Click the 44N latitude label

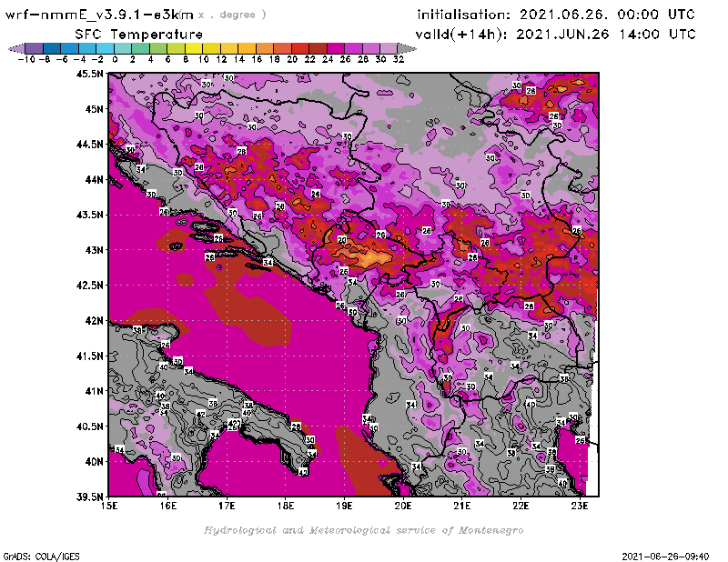click(x=94, y=179)
